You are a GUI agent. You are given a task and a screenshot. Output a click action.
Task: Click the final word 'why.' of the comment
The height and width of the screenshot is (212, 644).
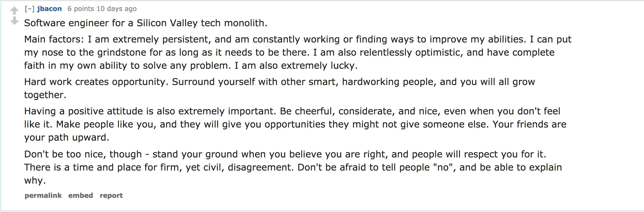click(35, 181)
